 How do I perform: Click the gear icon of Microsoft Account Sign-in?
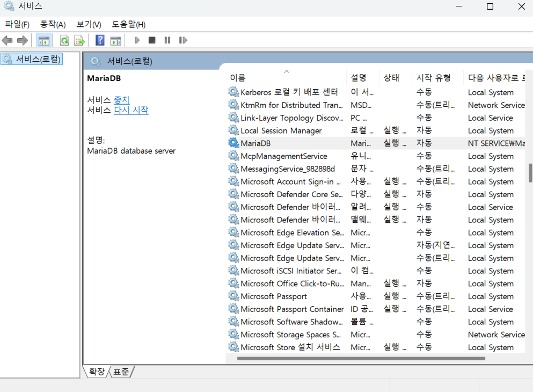click(x=233, y=181)
